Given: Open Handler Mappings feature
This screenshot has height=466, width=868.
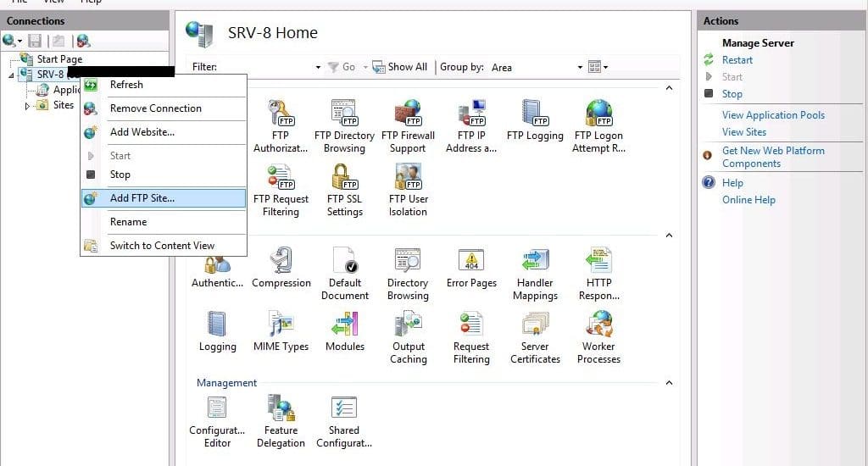Looking at the screenshot, I should (x=535, y=274).
